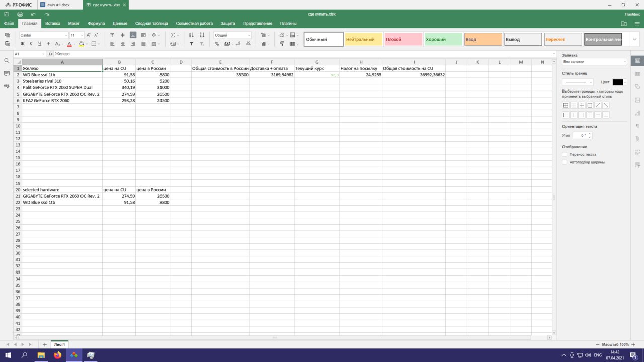
Task: Toggle middle vertical alignment
Action: (123, 35)
